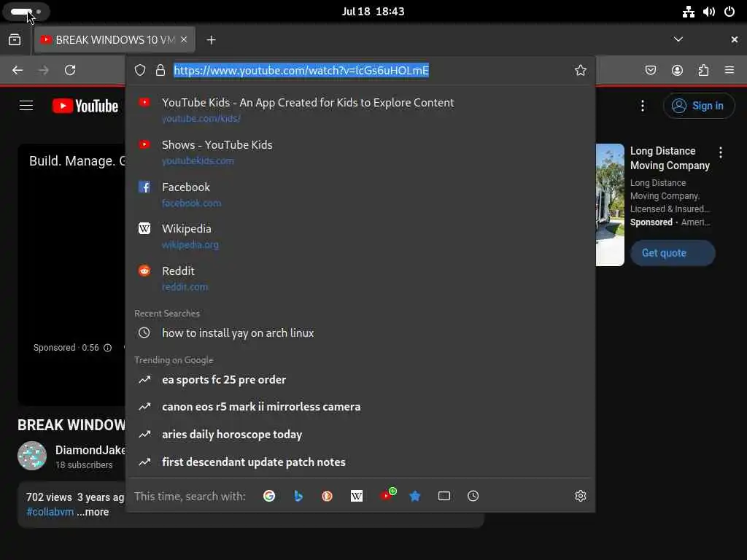Search this time with Wikipedia icon

click(x=356, y=496)
